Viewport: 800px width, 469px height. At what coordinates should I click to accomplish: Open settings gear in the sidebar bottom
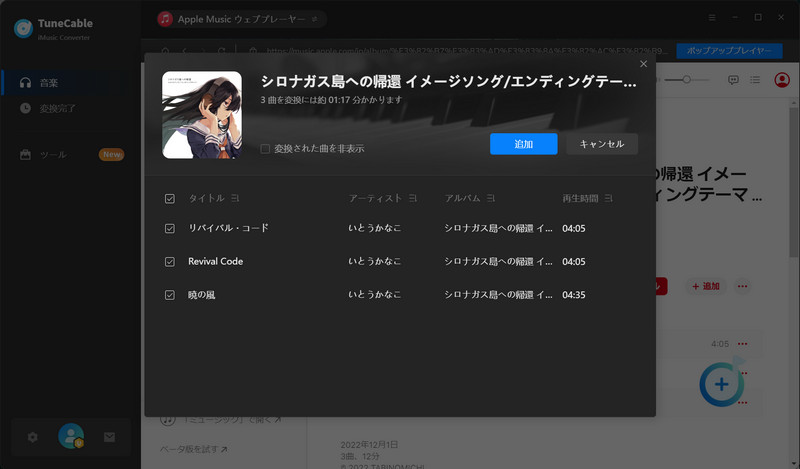pyautogui.click(x=33, y=437)
